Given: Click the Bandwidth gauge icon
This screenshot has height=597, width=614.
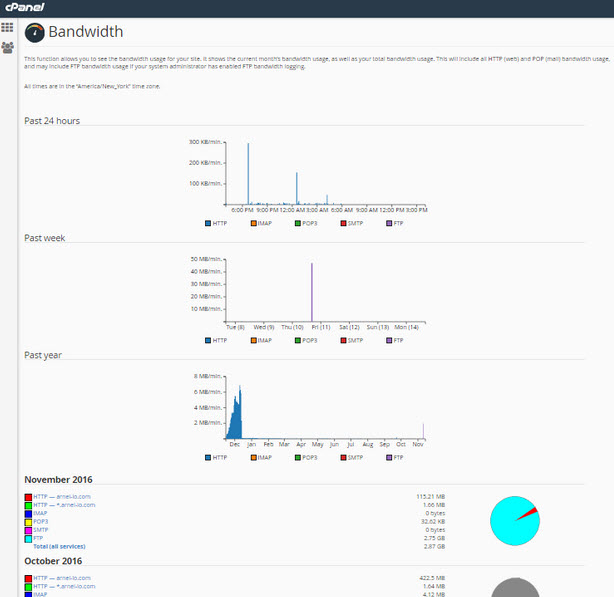Looking at the screenshot, I should [34, 32].
